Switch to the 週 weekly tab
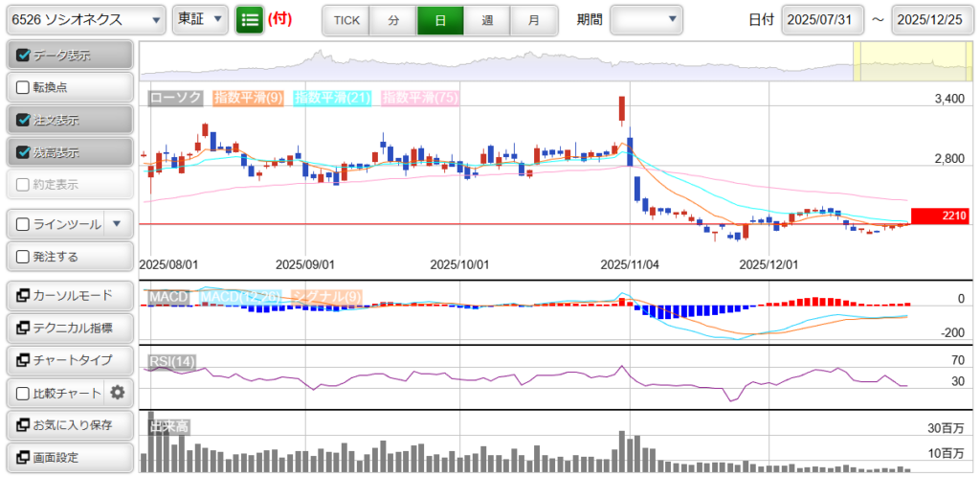 (x=487, y=20)
